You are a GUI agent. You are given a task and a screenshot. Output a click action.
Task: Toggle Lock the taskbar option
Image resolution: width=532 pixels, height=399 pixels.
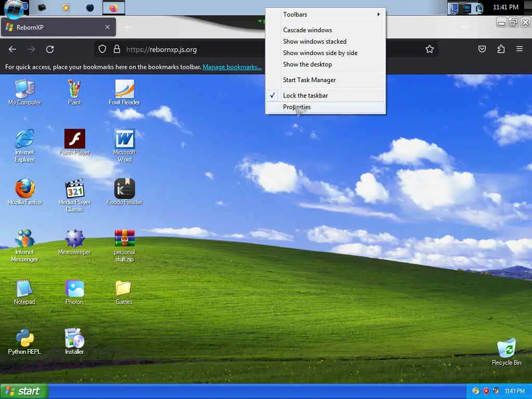coord(325,96)
